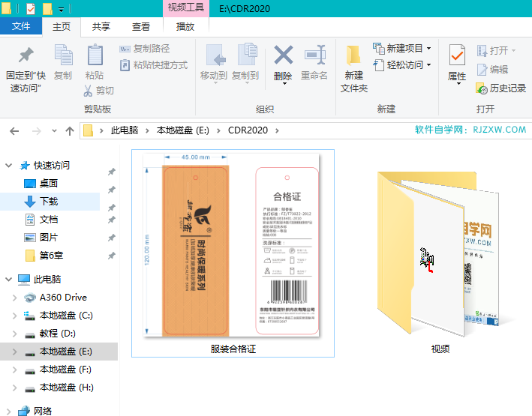Expand the 教程 (D:) node
This screenshot has height=416, width=532.
[x=14, y=334]
